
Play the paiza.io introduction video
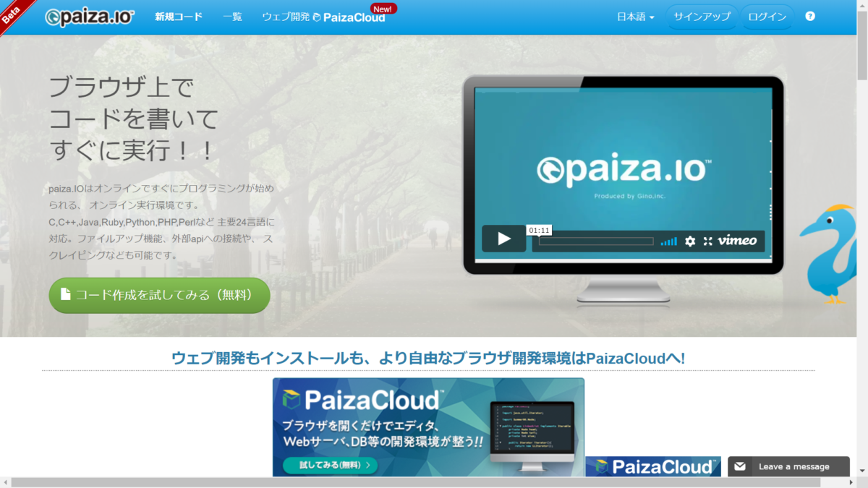(x=503, y=239)
